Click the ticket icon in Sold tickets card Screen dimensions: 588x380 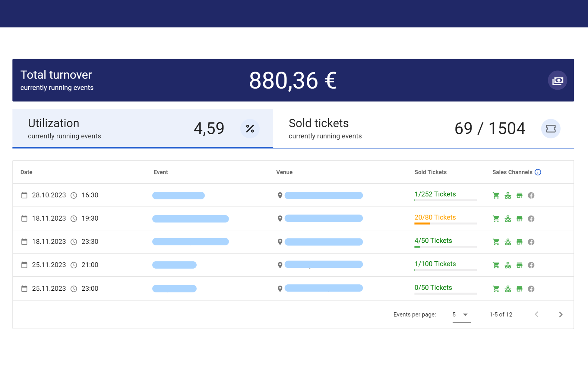[x=551, y=129]
